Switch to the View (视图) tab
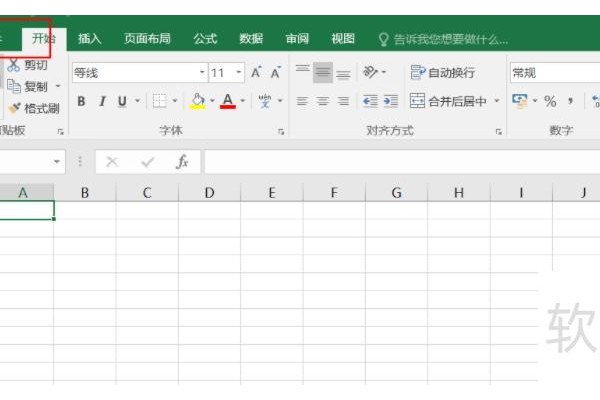600x400 pixels. (343, 39)
